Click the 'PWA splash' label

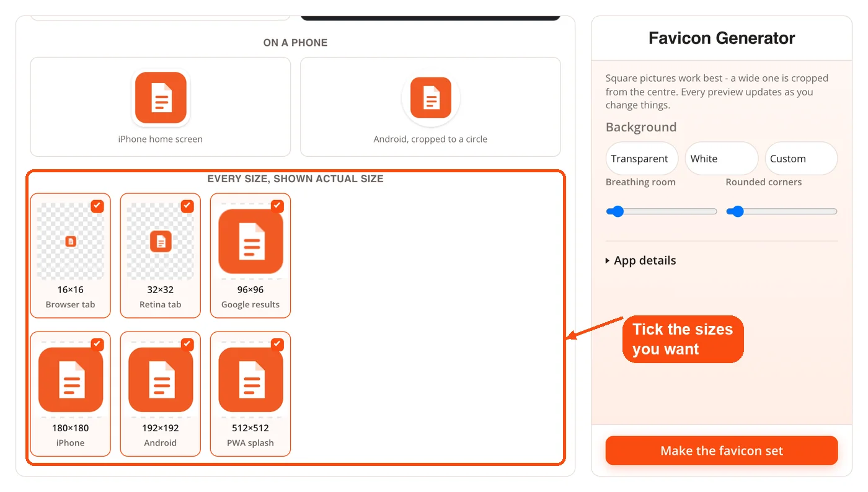(250, 442)
